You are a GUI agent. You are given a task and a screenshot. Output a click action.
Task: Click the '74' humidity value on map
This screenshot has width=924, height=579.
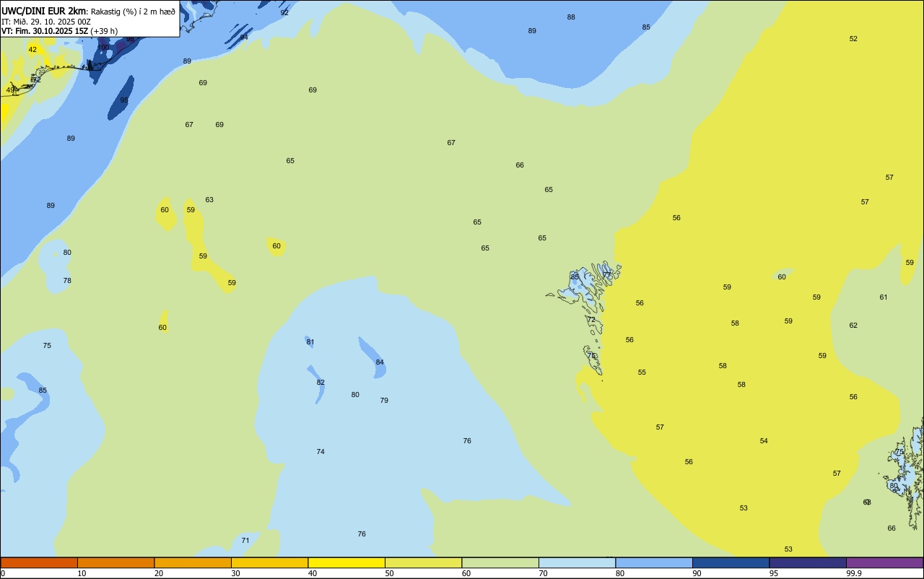tap(321, 452)
